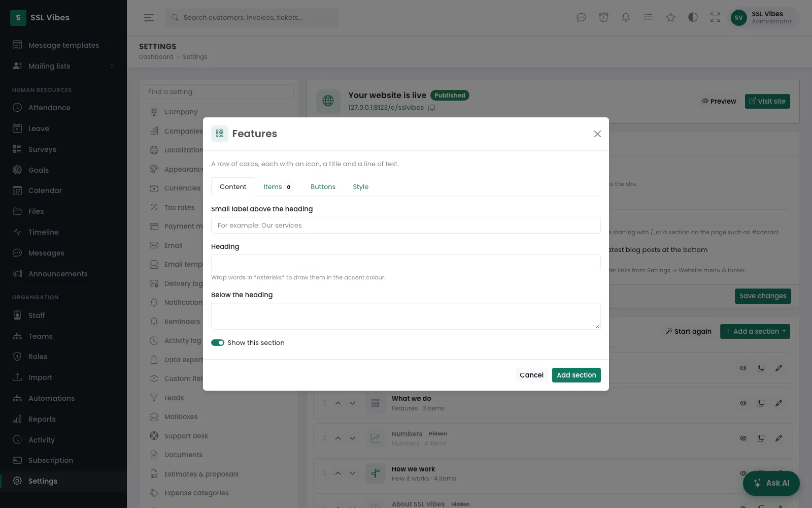Open Support desk settings
Screen dimensions: 812x508
(x=218, y=436)
